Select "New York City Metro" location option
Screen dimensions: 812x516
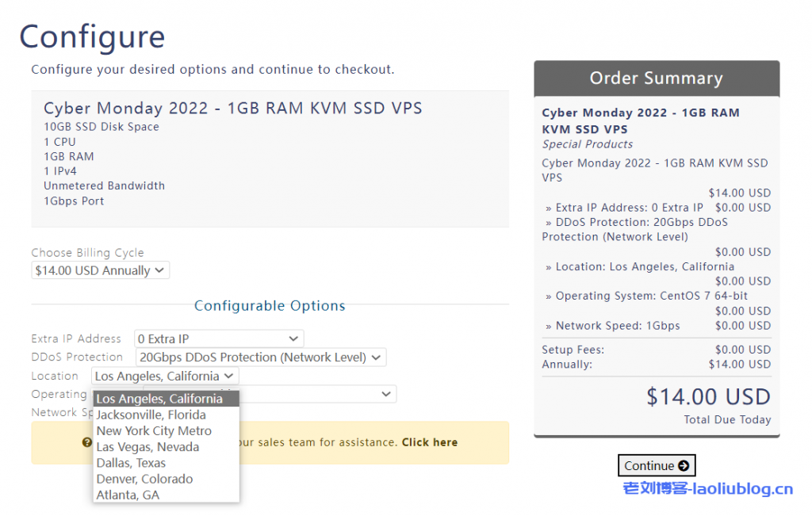pos(154,430)
